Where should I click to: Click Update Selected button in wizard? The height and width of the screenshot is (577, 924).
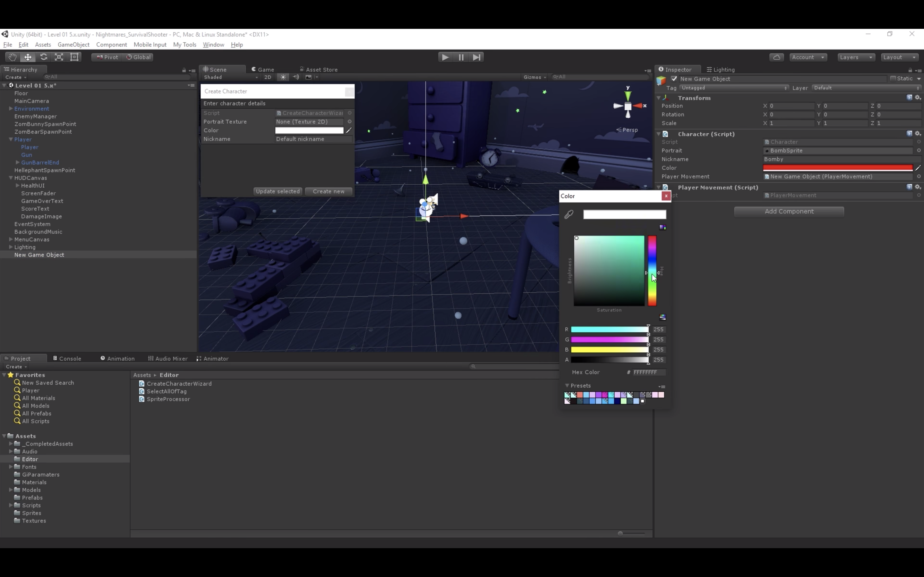click(278, 191)
